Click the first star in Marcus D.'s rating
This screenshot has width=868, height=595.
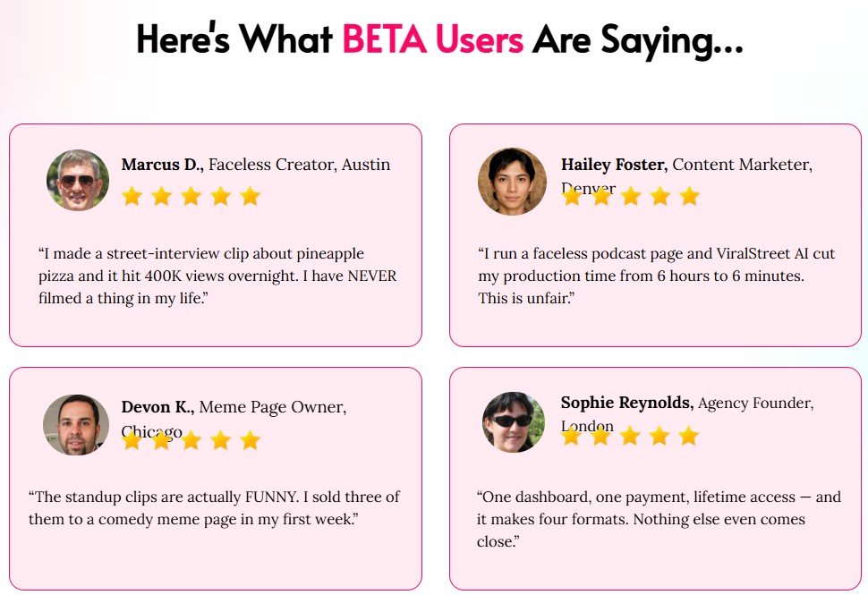[x=132, y=196]
